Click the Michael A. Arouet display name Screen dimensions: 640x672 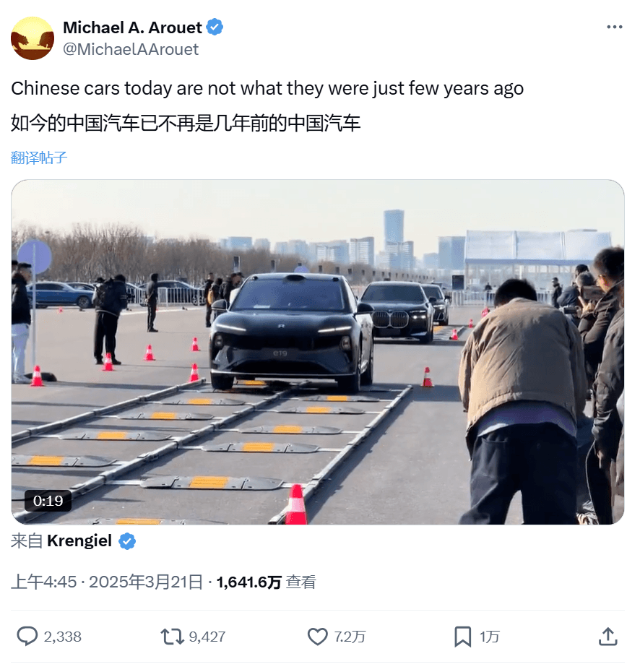(132, 27)
